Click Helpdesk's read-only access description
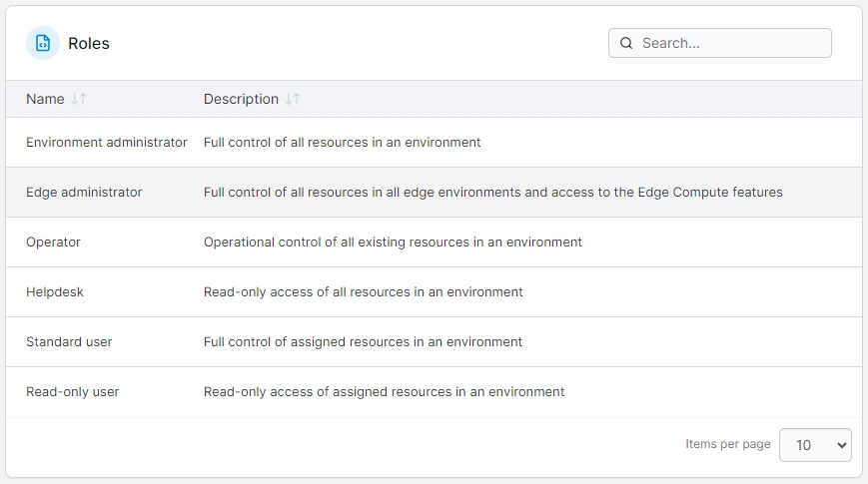Image resolution: width=868 pixels, height=484 pixels. click(363, 292)
